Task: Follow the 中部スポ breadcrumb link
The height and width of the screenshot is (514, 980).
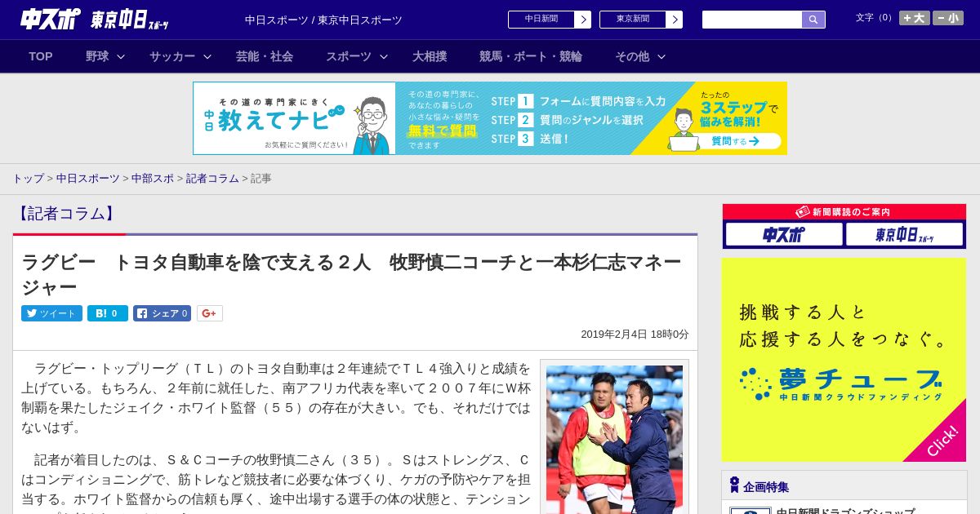Action: pos(153,178)
